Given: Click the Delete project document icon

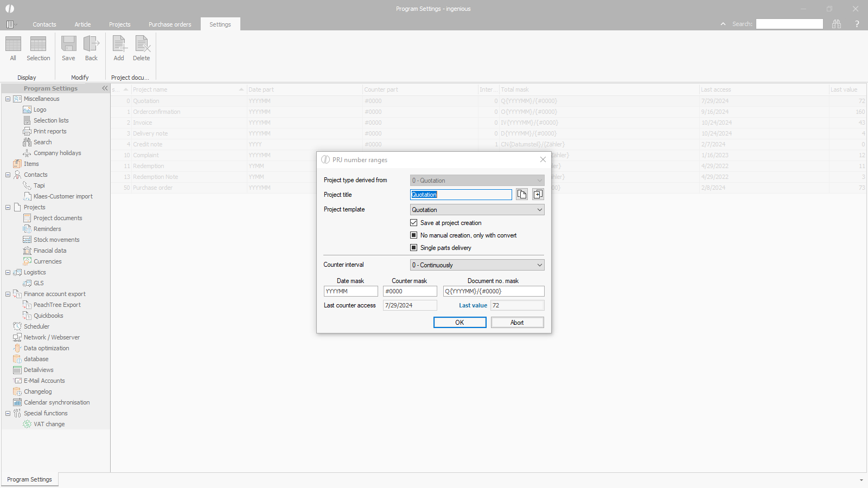Looking at the screenshot, I should (x=142, y=44).
